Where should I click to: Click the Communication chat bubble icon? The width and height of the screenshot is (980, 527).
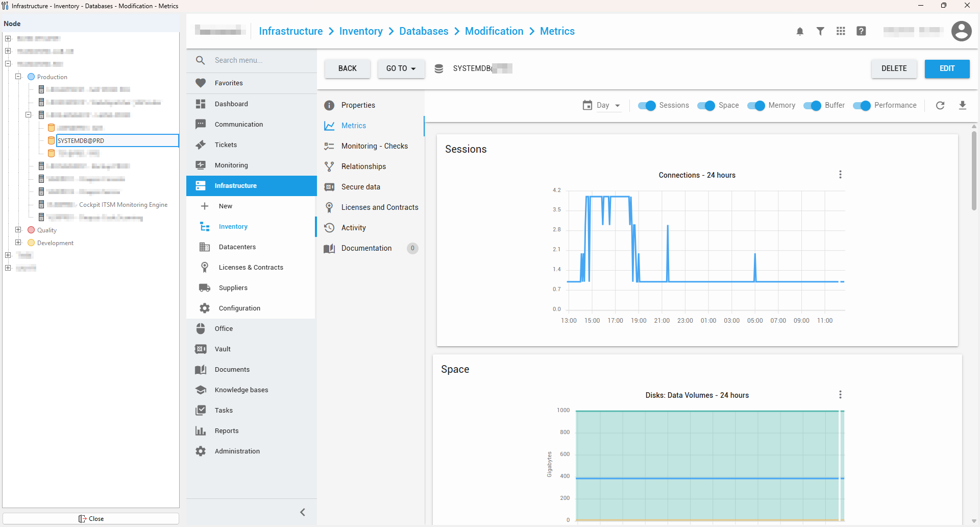201,124
